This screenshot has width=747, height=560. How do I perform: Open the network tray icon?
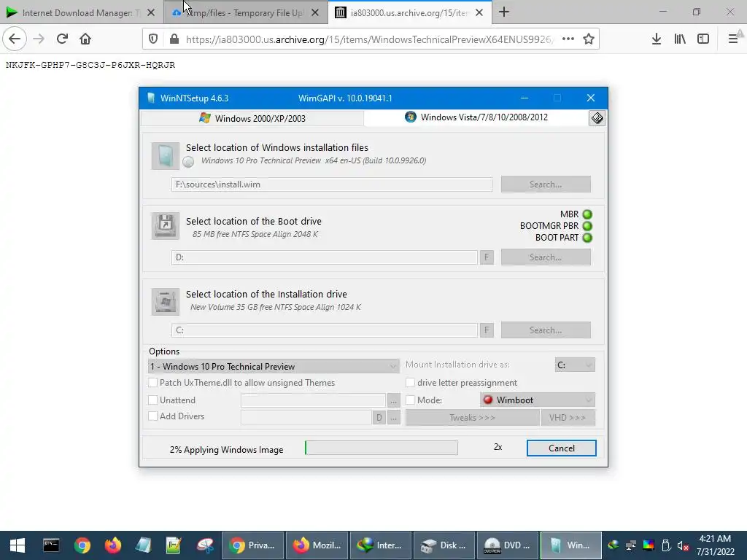point(631,545)
